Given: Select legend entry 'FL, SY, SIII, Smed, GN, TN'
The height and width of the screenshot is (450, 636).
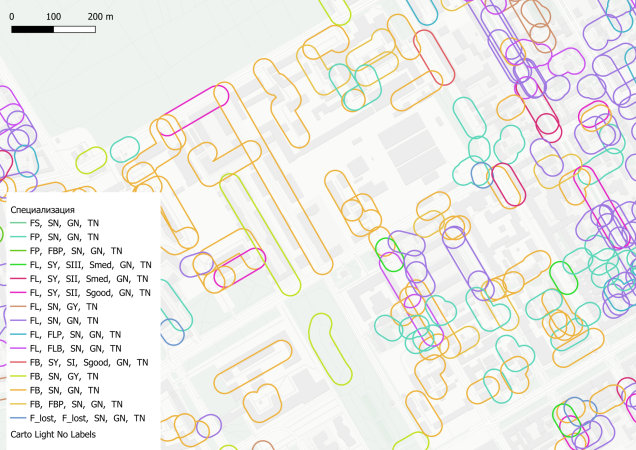Looking at the screenshot, I should point(90,265).
